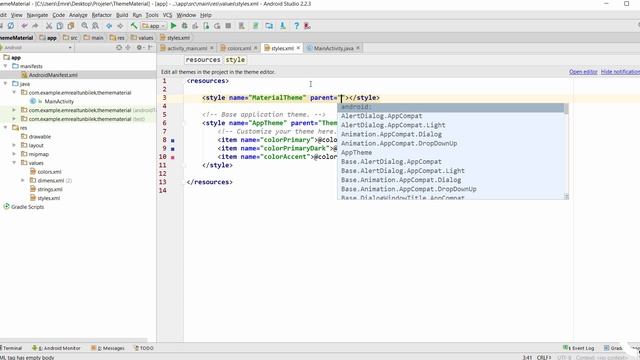Viewport: 640px width, 360px height.
Task: Click the Sync/Refresh toolbar icon
Action: coord(11,26)
